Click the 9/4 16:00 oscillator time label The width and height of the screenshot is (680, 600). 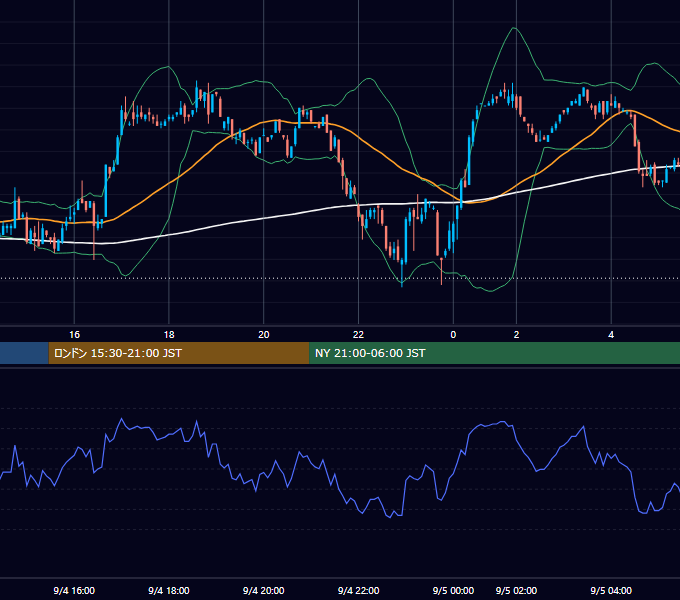[74, 590]
